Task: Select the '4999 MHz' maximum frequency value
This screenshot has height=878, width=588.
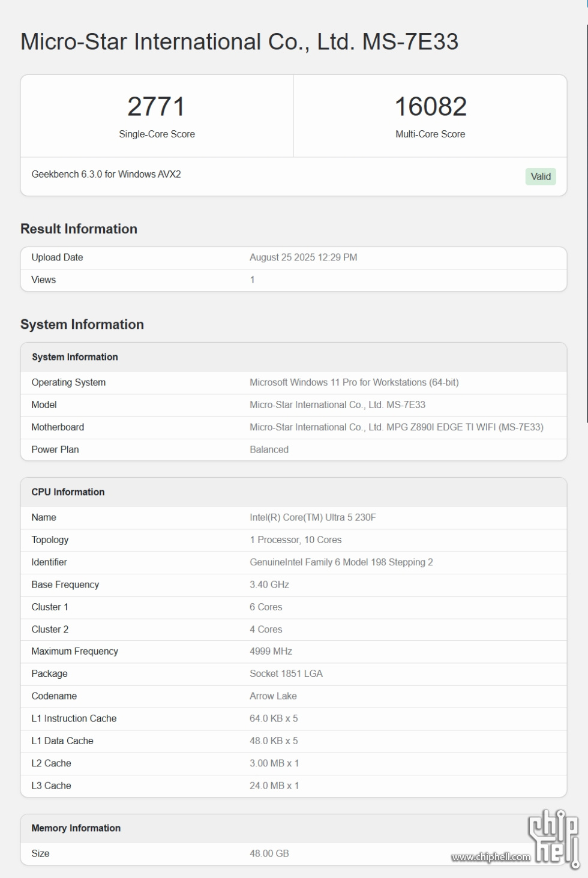Action: pyautogui.click(x=271, y=651)
